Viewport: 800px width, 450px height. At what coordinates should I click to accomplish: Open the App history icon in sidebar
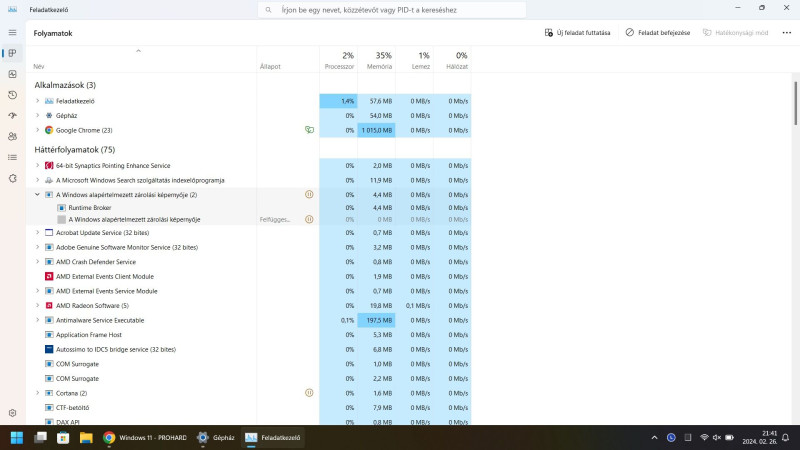pyautogui.click(x=12, y=95)
